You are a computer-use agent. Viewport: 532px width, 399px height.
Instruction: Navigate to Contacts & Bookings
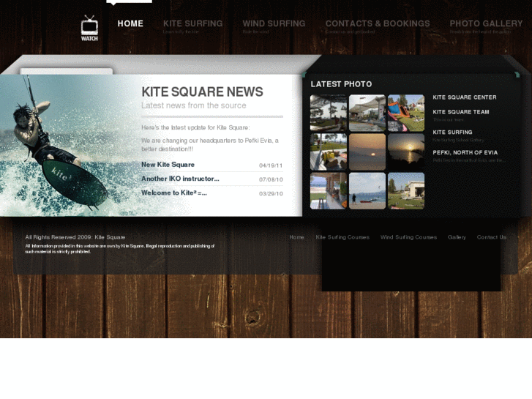coord(378,23)
